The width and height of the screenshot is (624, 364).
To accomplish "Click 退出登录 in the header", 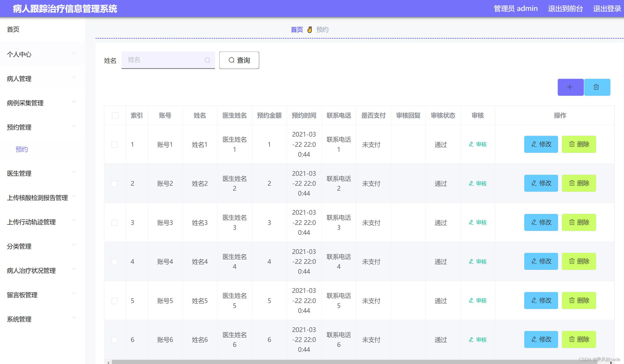I will click(607, 9).
